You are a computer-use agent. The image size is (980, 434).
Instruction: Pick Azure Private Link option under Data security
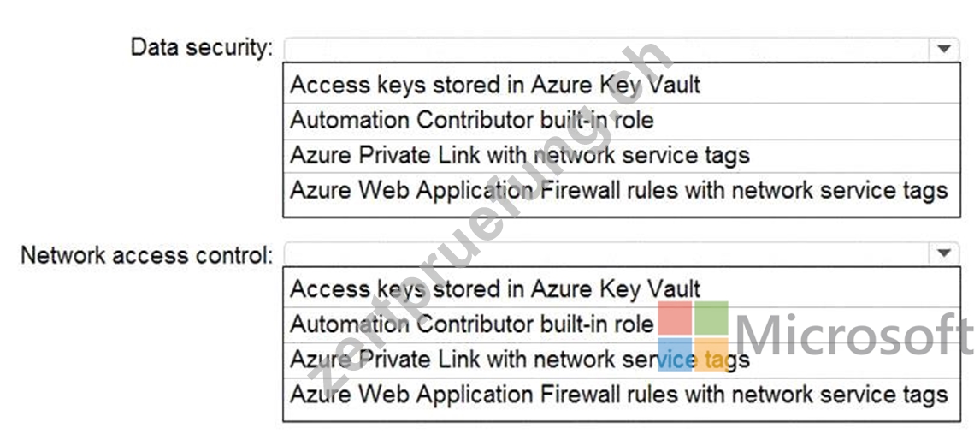pos(621,155)
